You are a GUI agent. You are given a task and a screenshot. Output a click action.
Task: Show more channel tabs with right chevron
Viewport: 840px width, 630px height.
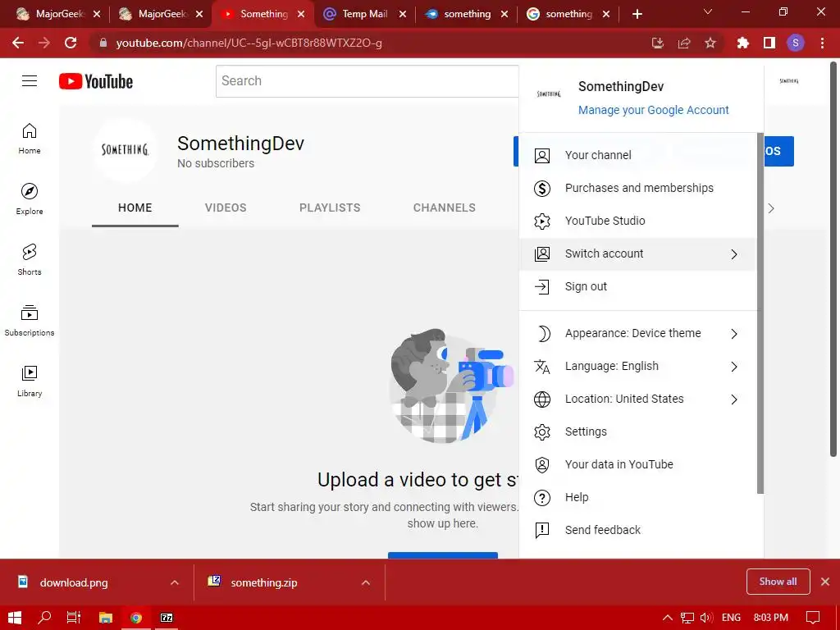point(771,208)
